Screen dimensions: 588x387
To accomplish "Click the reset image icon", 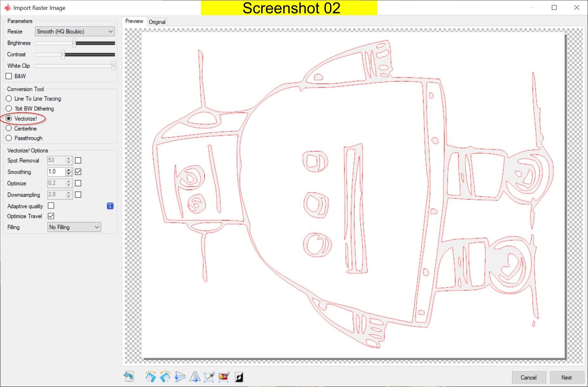I will point(128,377).
